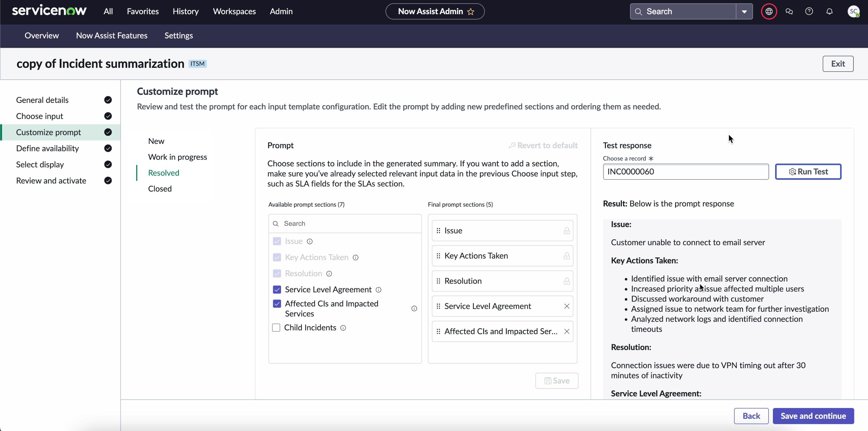Grab the Key Actions Taken drag handle

pyautogui.click(x=438, y=256)
